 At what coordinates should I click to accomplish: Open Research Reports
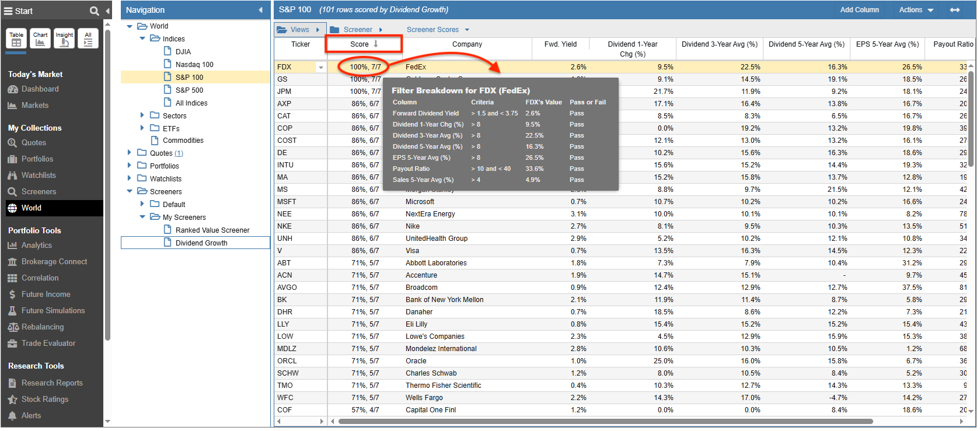point(45,383)
